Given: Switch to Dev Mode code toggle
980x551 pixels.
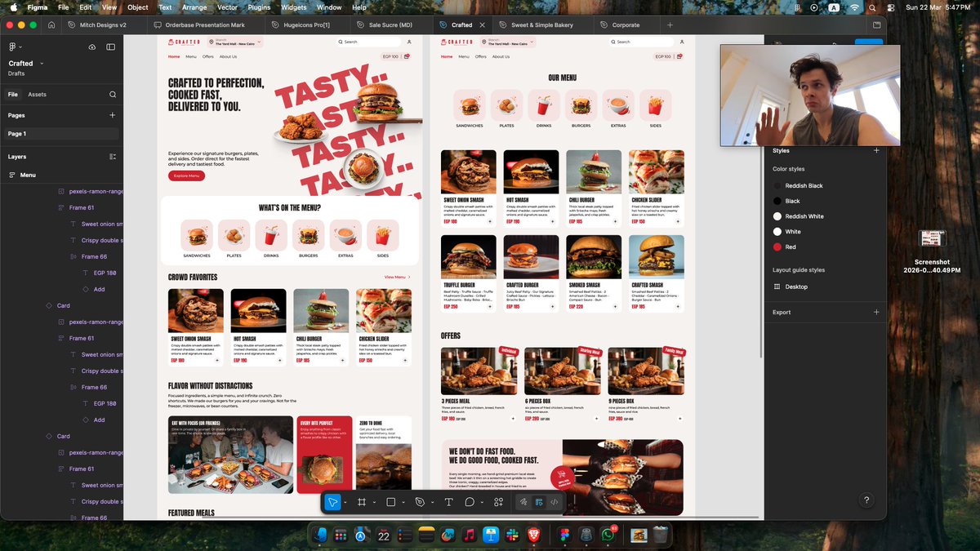Looking at the screenshot, I should pyautogui.click(x=555, y=502).
